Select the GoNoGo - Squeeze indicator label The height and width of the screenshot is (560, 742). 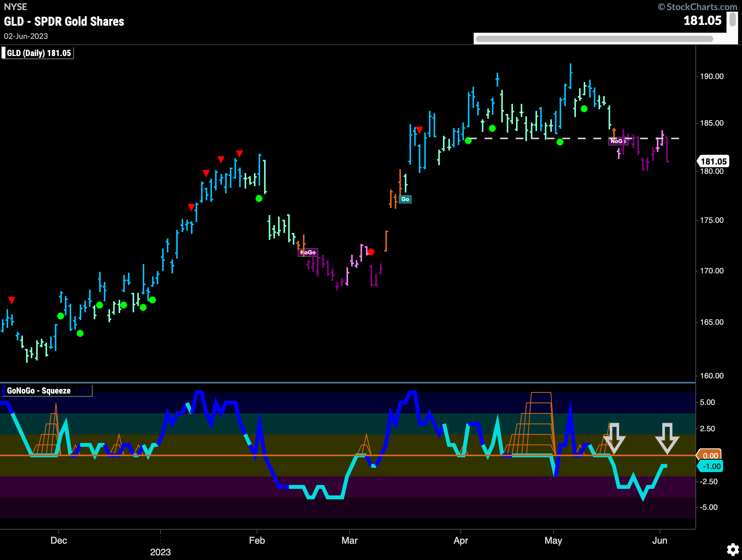(46, 390)
